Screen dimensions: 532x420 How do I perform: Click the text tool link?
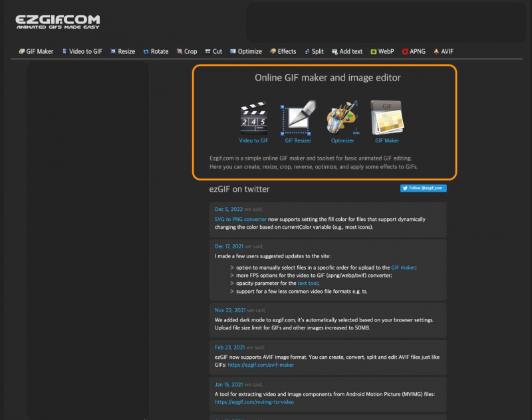point(307,283)
